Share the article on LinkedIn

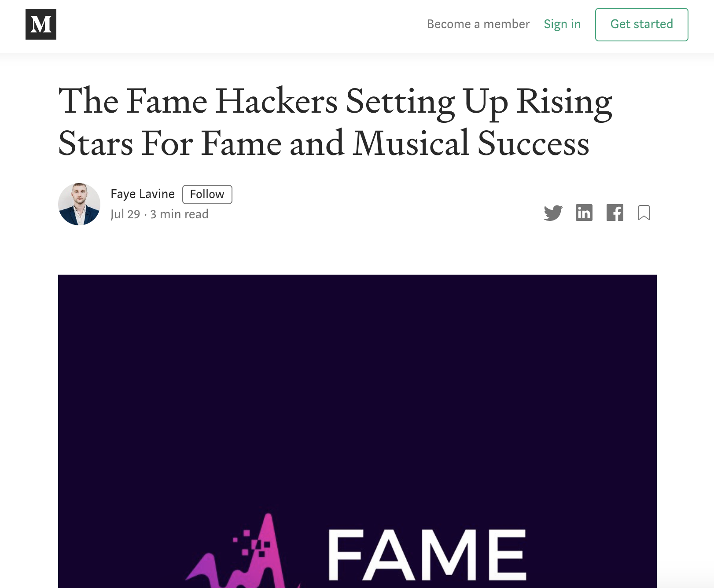click(584, 213)
